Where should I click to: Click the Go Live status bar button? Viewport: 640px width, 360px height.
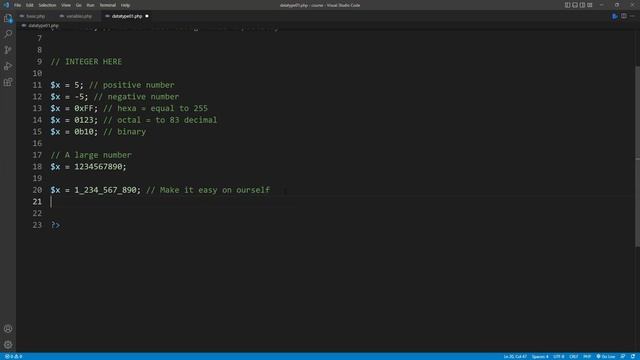pos(606,356)
